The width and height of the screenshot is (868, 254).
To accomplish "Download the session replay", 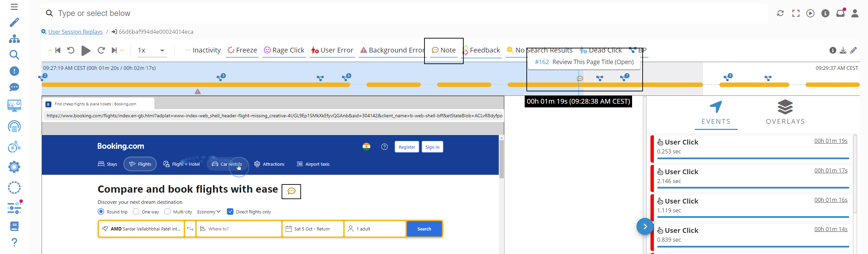I will 843,50.
